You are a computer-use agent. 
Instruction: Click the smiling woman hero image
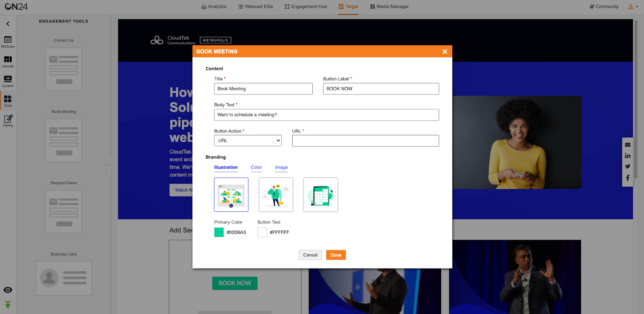click(x=517, y=143)
